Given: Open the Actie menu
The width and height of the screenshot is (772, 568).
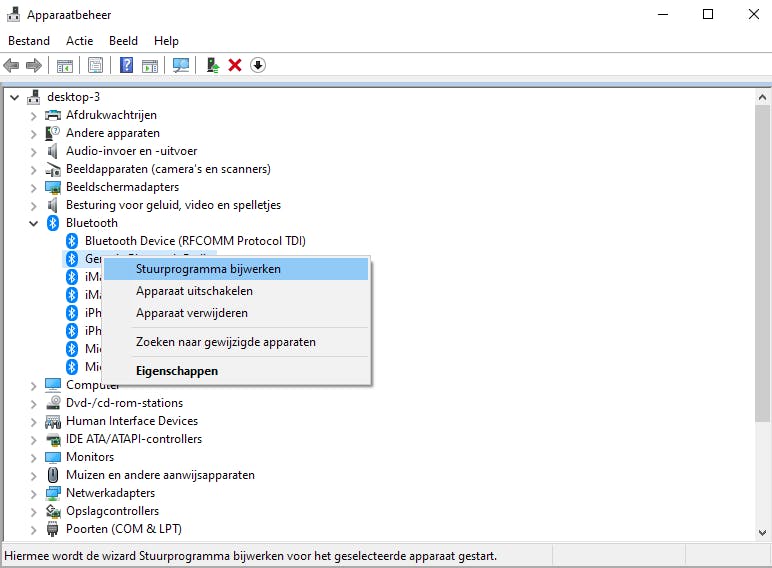Looking at the screenshot, I should [80, 41].
